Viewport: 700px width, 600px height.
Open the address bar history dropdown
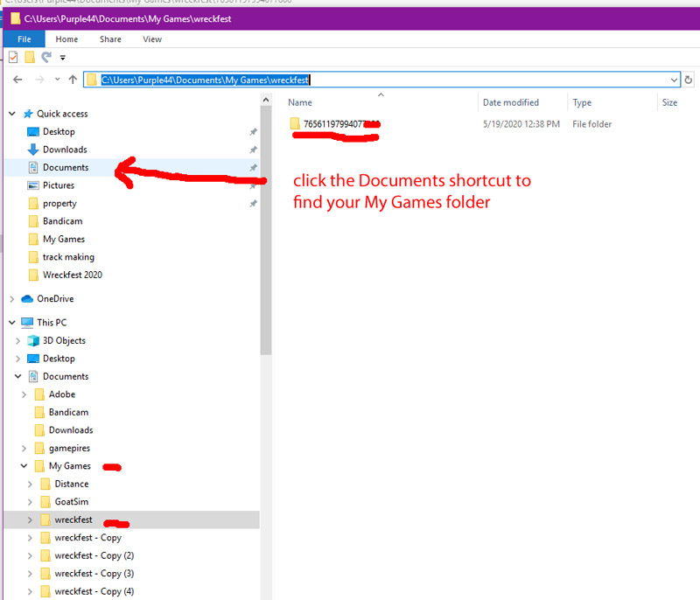[x=674, y=80]
